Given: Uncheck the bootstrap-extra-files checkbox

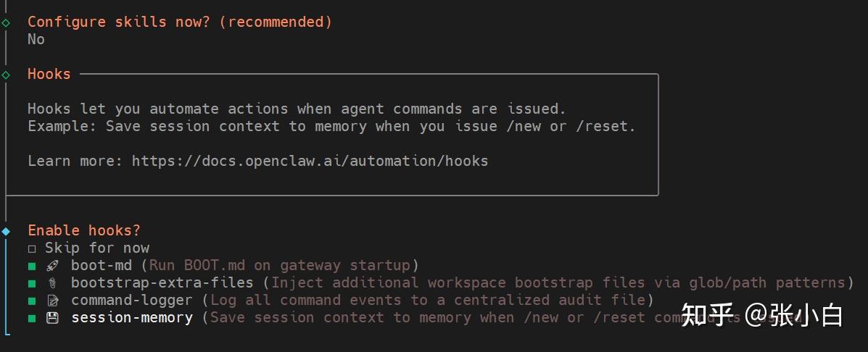Looking at the screenshot, I should pyautogui.click(x=32, y=283).
